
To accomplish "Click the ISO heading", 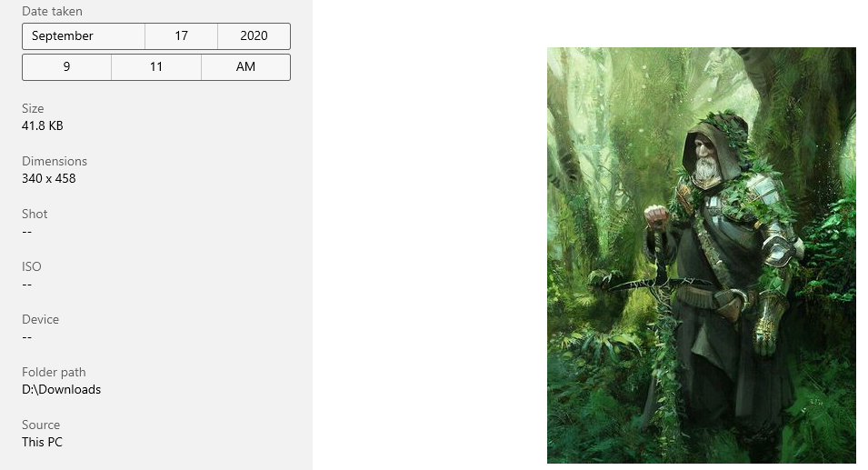I will click(32, 267).
